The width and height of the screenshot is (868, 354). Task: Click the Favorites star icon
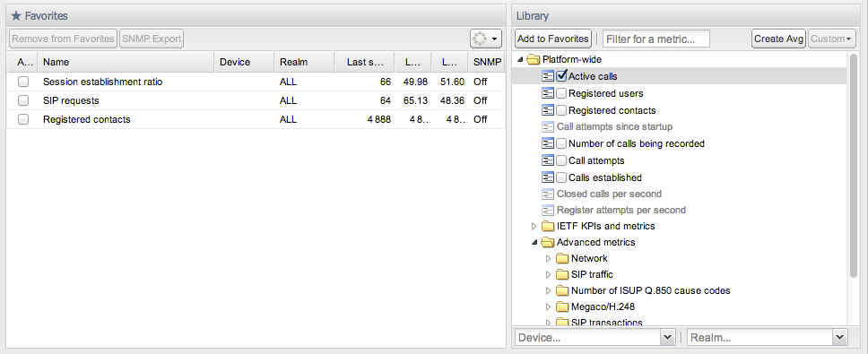click(16, 16)
